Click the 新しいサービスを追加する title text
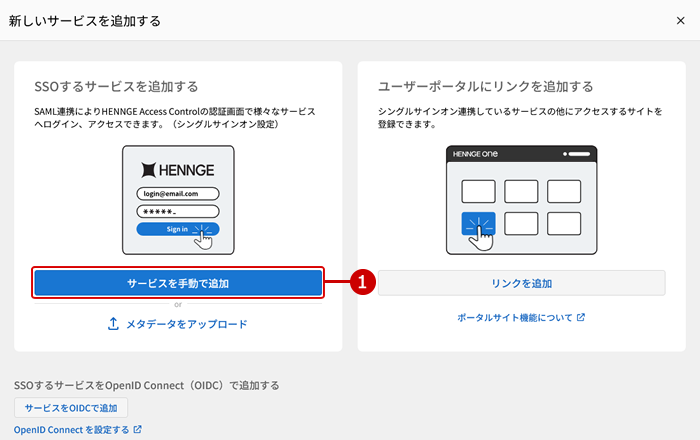 [85, 21]
